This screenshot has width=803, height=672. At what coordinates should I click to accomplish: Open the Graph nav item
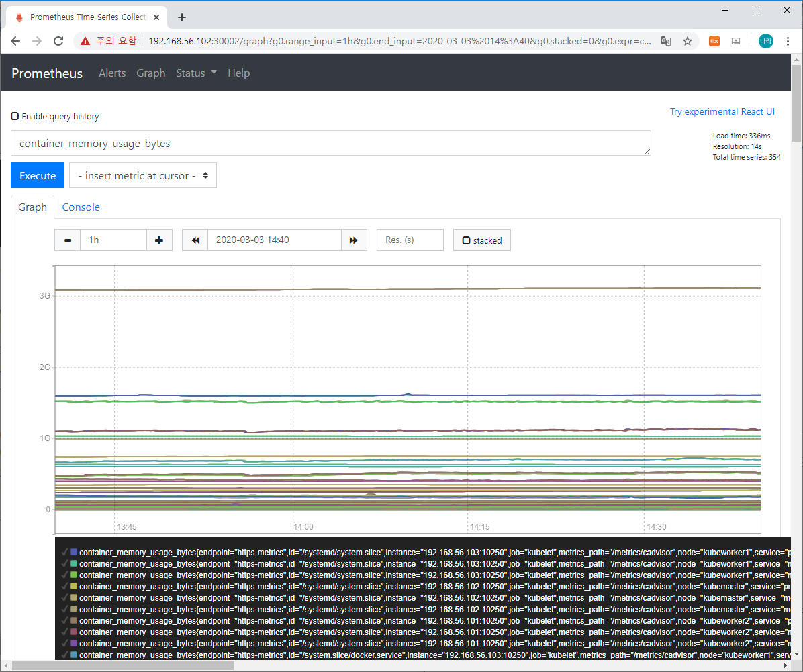point(150,73)
